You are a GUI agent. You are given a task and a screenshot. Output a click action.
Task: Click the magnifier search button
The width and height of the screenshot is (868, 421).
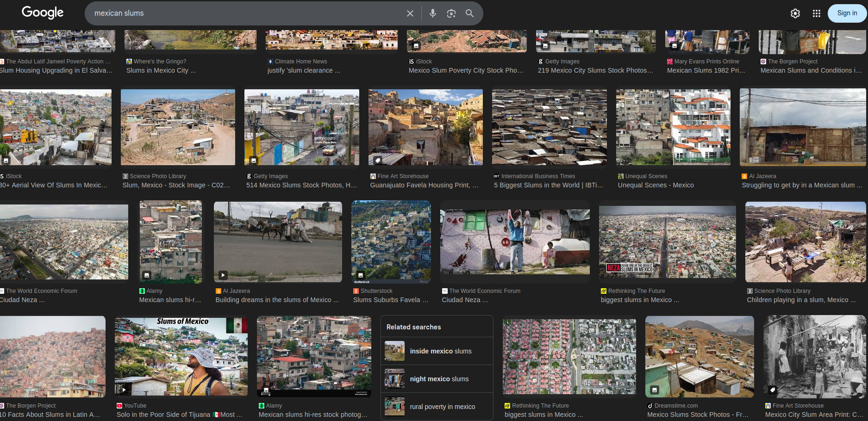469,13
